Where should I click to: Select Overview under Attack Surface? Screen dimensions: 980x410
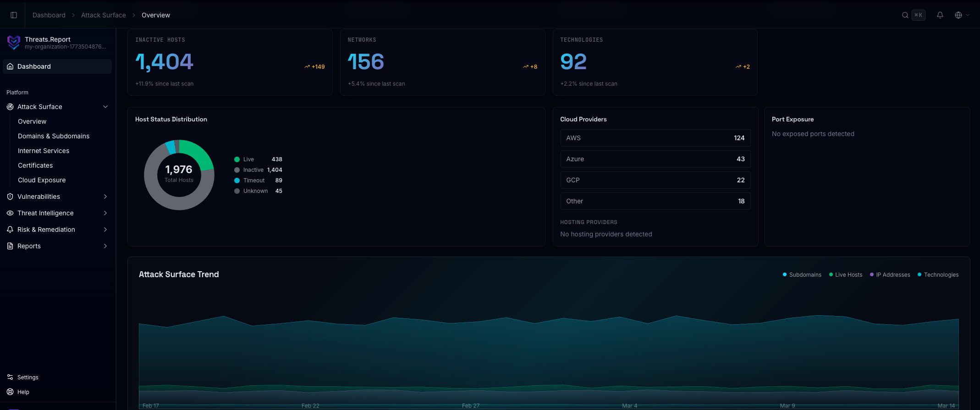[x=32, y=121]
